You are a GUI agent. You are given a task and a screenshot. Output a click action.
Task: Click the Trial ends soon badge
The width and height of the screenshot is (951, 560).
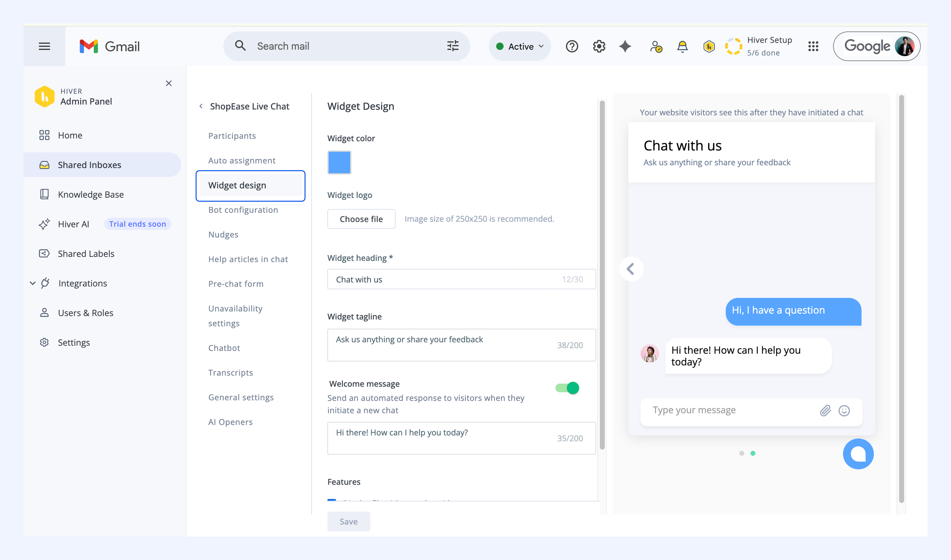tap(137, 224)
